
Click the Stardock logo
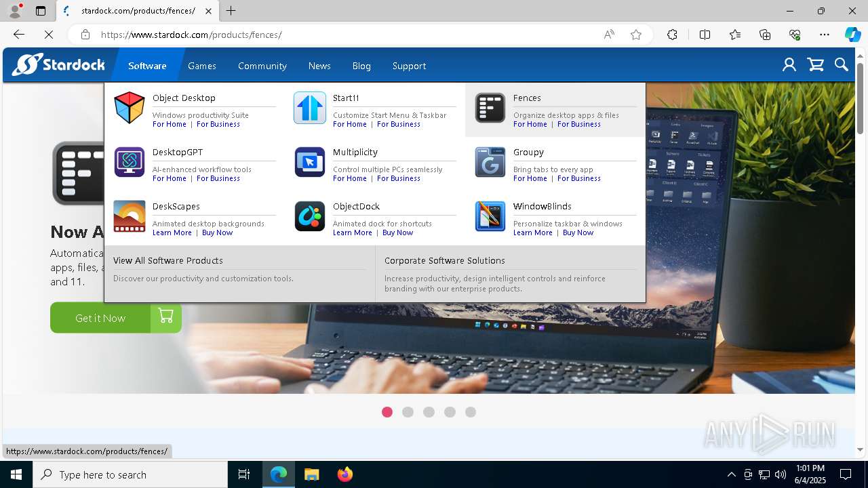[x=59, y=65]
